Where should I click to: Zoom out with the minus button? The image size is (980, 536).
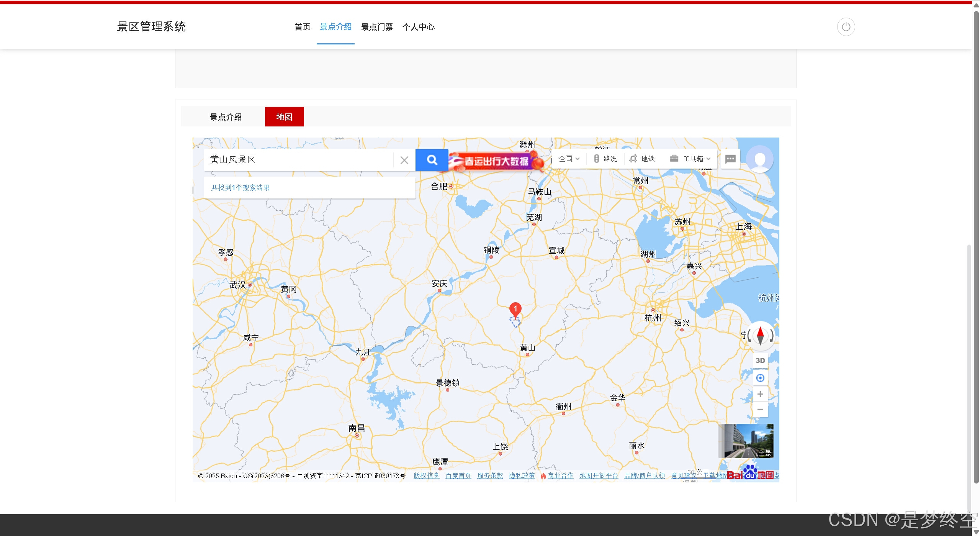coord(760,409)
